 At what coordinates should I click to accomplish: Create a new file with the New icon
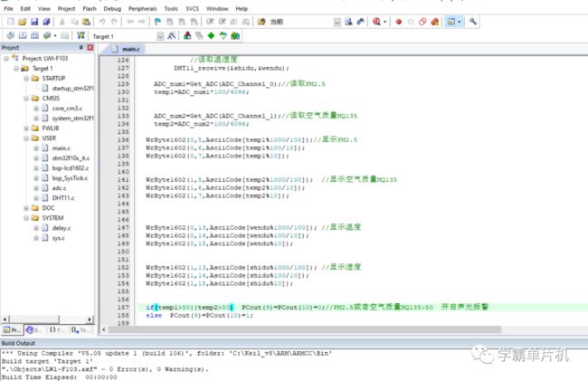click(11, 22)
